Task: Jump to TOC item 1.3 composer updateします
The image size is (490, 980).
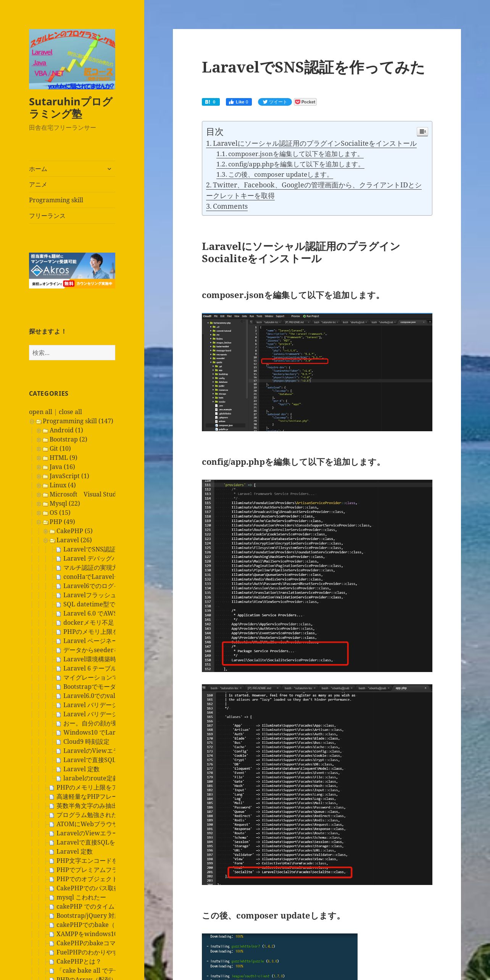Action: (274, 174)
